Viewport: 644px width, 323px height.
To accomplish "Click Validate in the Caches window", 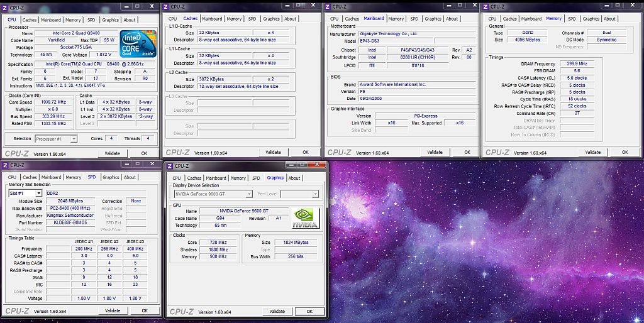I will tap(273, 152).
